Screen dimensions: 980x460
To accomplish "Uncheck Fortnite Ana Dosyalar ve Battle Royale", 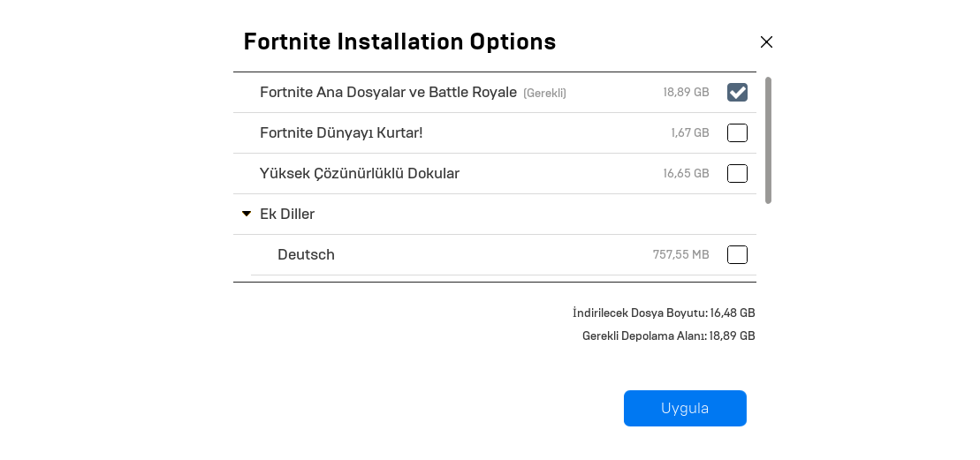I will pyautogui.click(x=737, y=93).
